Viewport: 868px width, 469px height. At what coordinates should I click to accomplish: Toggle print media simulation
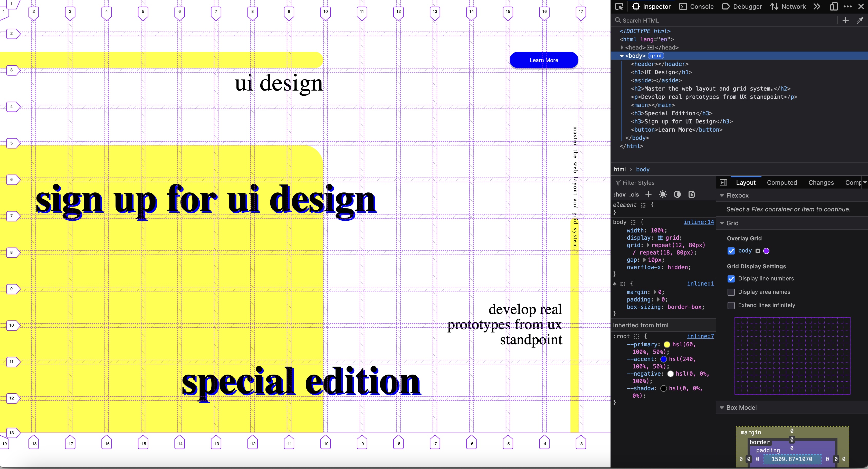(x=691, y=194)
